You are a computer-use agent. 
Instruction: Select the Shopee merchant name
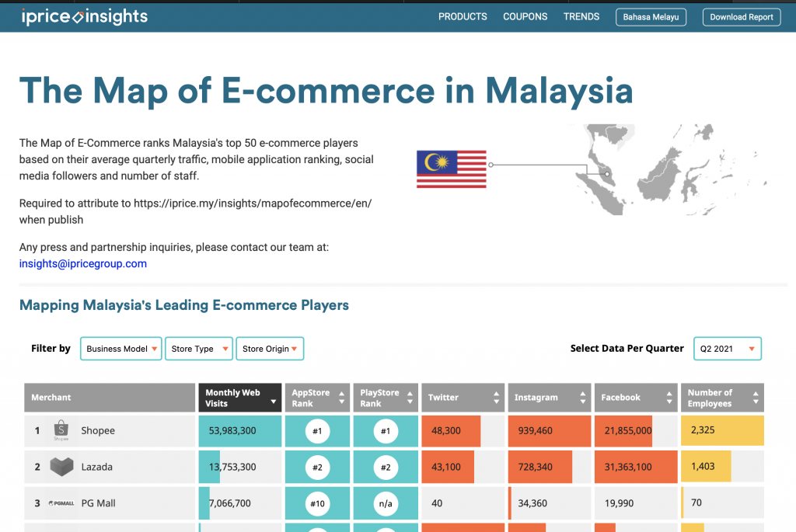pyautogui.click(x=98, y=430)
